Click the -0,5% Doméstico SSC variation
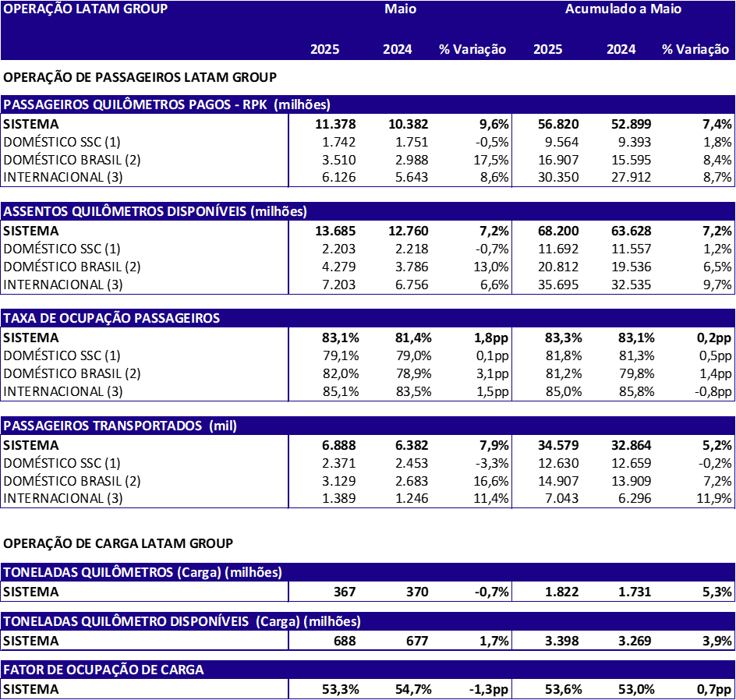The height and width of the screenshot is (700, 736). tap(492, 142)
